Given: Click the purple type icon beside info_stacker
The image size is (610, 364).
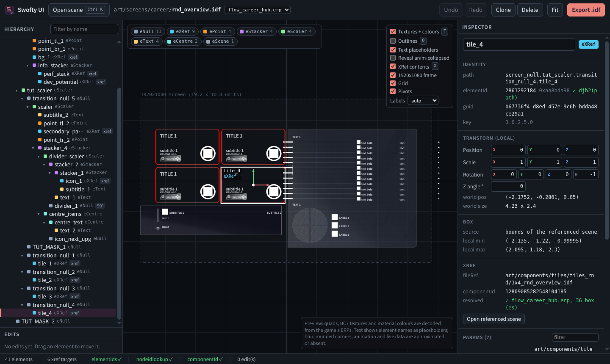Looking at the screenshot, I should [x=34, y=66].
